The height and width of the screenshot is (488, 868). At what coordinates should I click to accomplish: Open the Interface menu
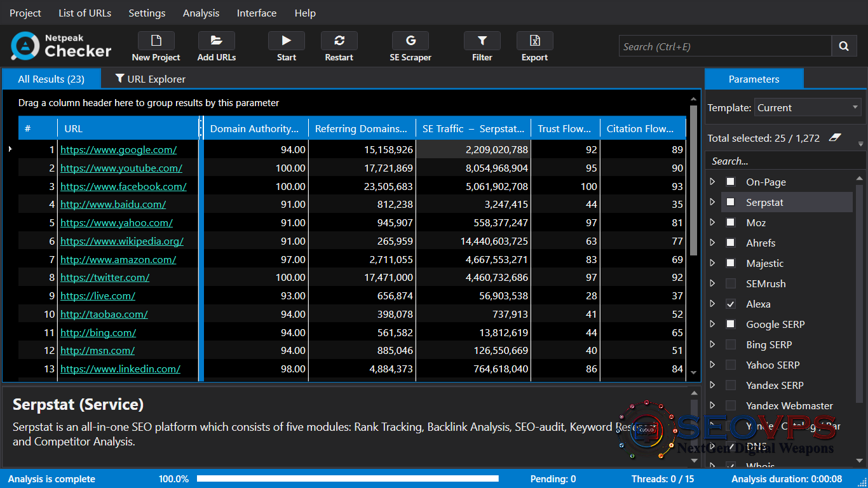click(x=257, y=13)
